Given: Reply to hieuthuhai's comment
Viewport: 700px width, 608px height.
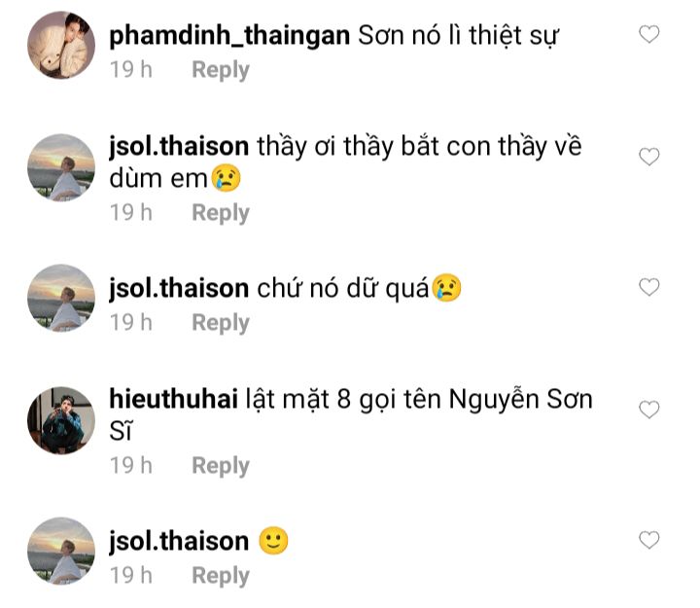Looking at the screenshot, I should click(x=221, y=466).
